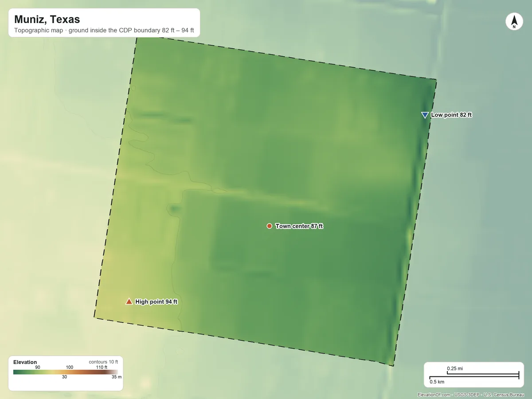Click the red high point triangle marker

pos(129,301)
